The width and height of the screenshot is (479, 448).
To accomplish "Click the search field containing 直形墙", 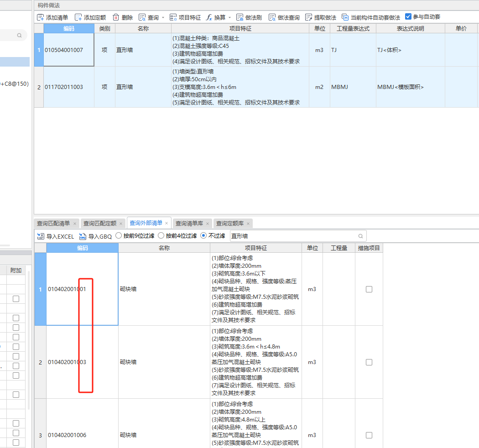I will (298, 236).
